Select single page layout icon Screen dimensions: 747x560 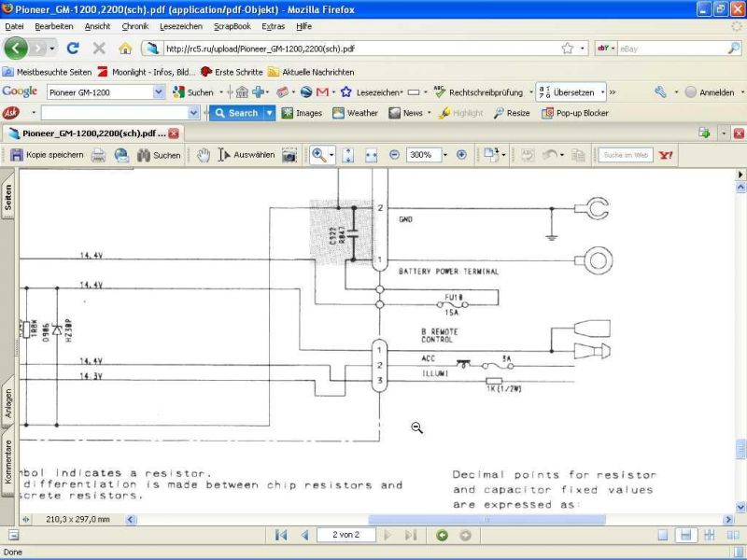663,535
